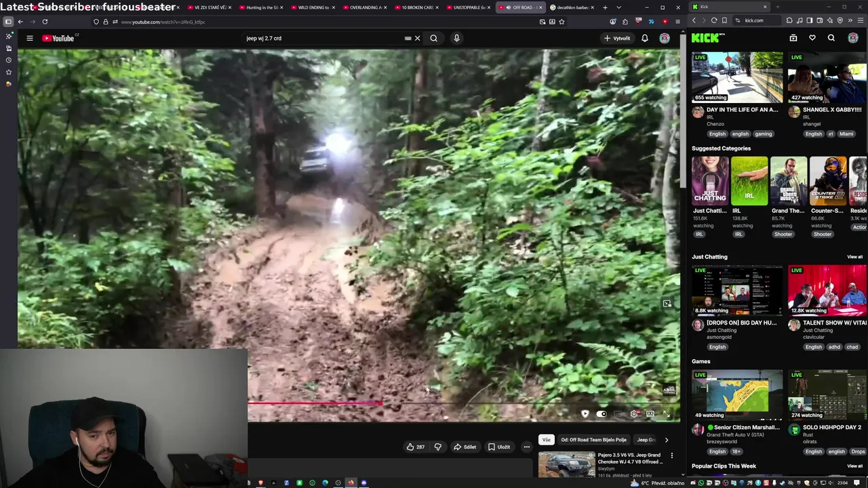Screen dimensions: 868x488
Task: Open options for the Pajero video suggestion
Action: point(672,456)
